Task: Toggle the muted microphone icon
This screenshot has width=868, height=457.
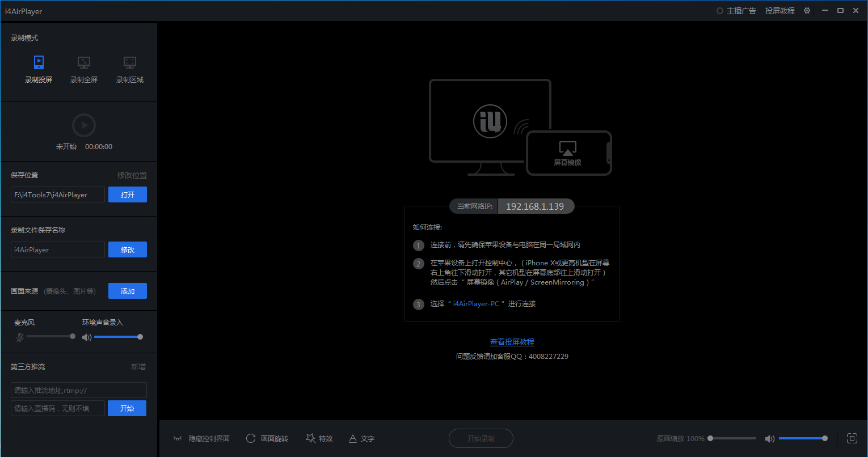Action: (20, 337)
